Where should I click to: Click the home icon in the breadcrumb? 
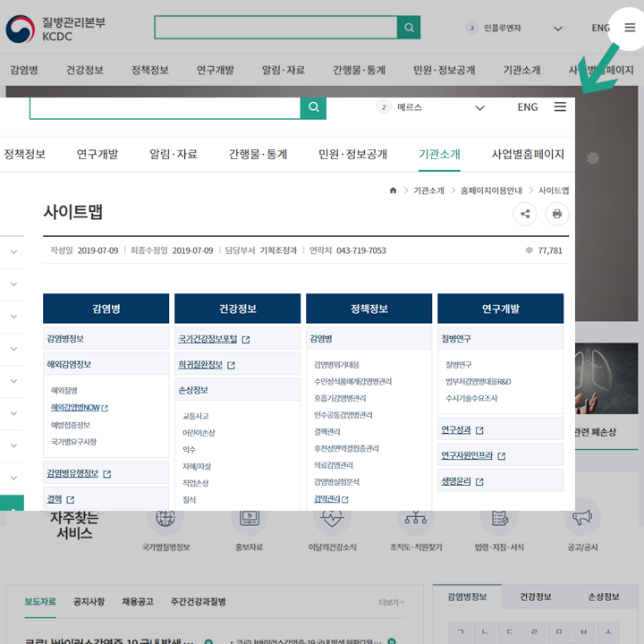[x=393, y=191]
